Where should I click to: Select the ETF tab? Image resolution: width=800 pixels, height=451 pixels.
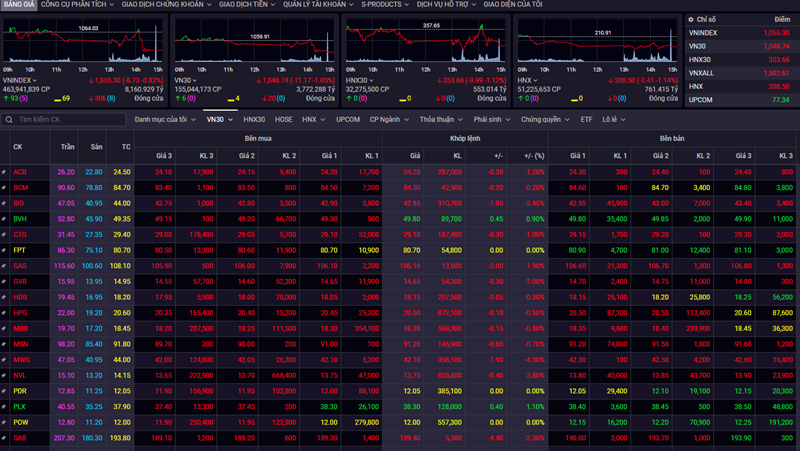coord(586,119)
